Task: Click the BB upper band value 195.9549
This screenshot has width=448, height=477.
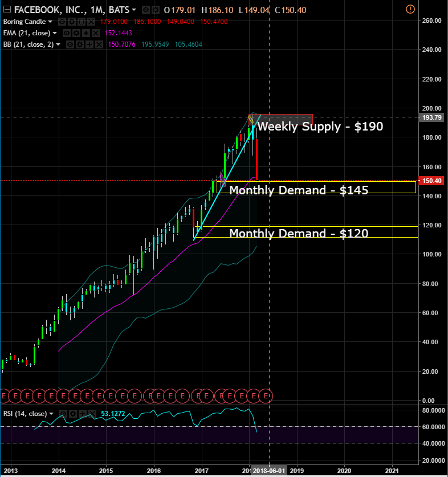Action: pyautogui.click(x=155, y=44)
